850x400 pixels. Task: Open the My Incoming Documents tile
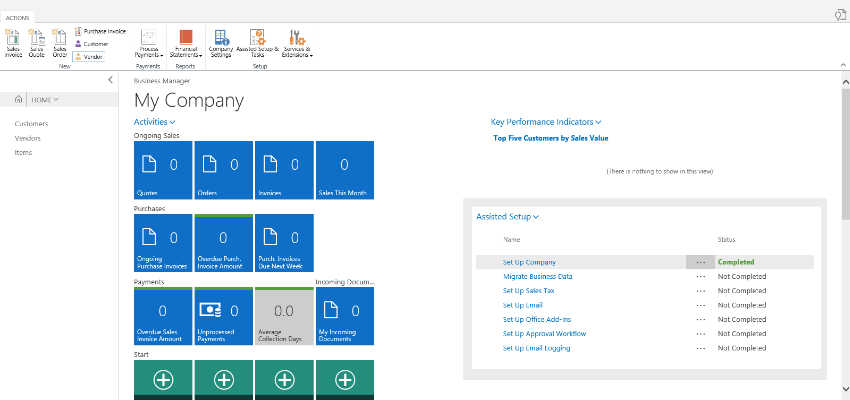point(345,316)
